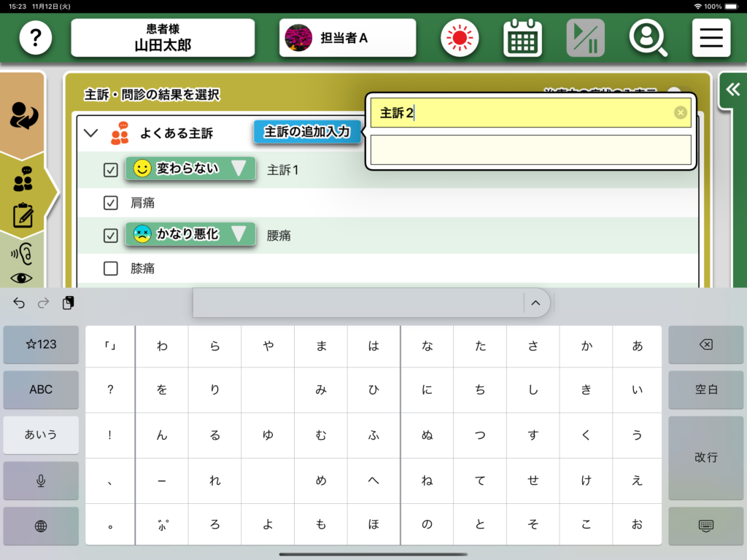Tap the empty second input field

530,149
